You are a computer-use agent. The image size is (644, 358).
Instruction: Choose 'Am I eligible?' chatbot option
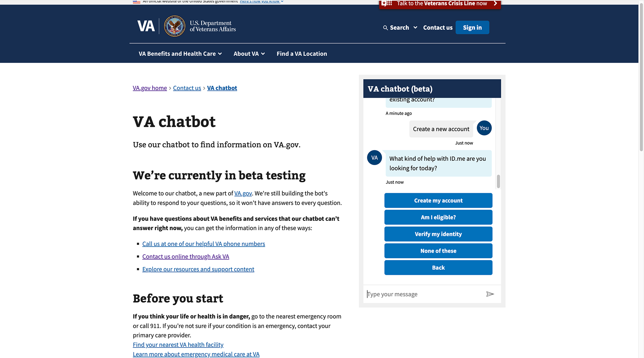(x=438, y=217)
